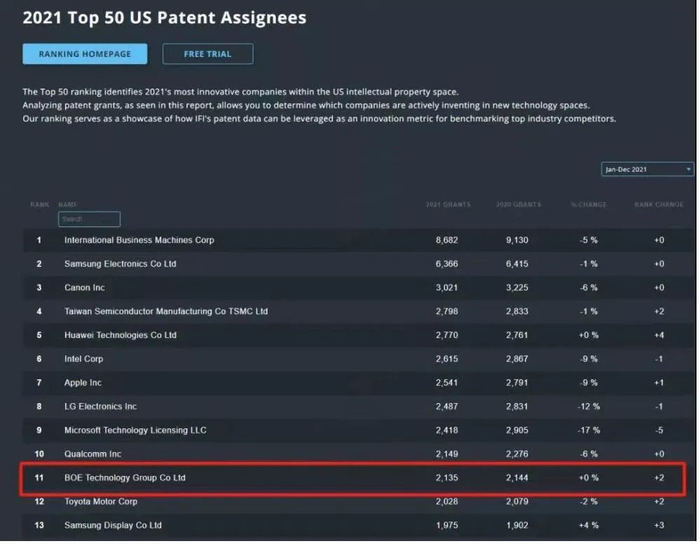Click BOE's 2021 grants value 2,135
The image size is (700, 544).
coord(447,478)
